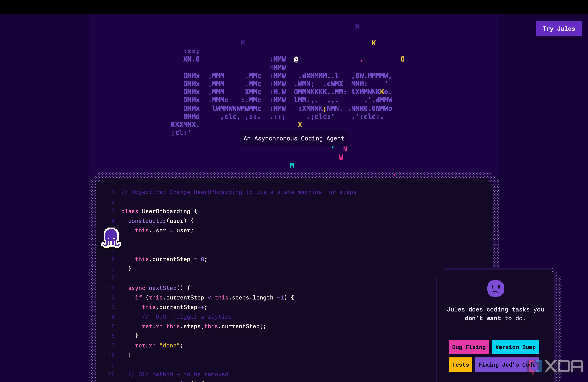
Task: Click 'Old method – to be removed' comment
Action: point(178,374)
